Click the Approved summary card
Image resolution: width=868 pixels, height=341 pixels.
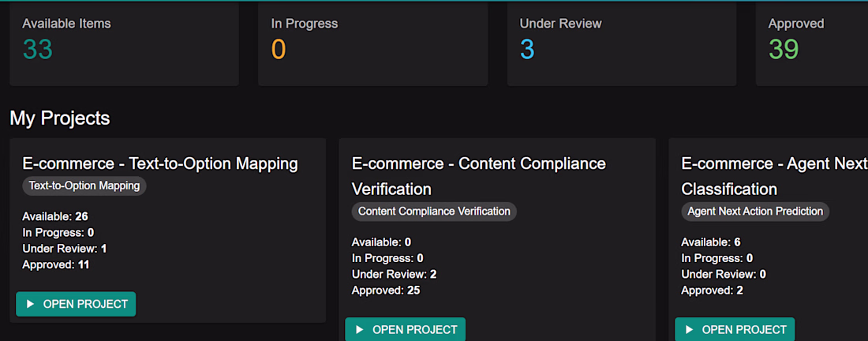coord(813,43)
